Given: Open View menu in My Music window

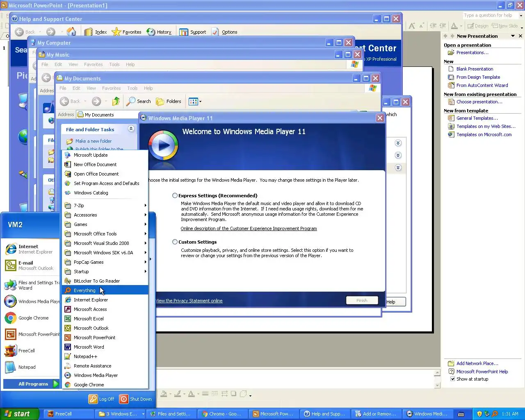Looking at the screenshot, I should (73, 64).
